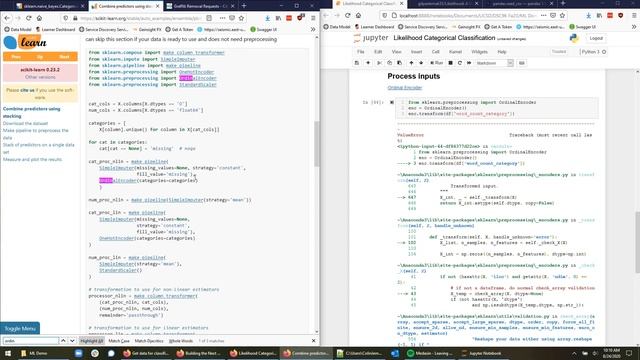Screen dimensions: 640x360
Task: Open the Other versions link
Action: click(x=40, y=77)
